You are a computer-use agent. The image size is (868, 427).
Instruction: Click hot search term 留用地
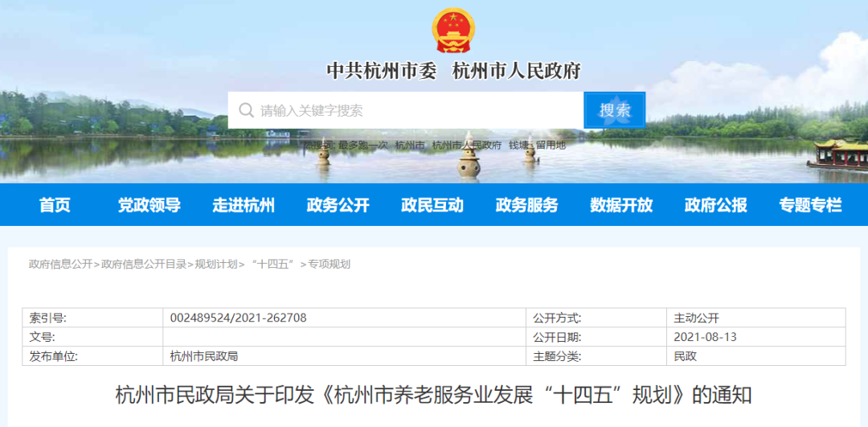(x=551, y=145)
